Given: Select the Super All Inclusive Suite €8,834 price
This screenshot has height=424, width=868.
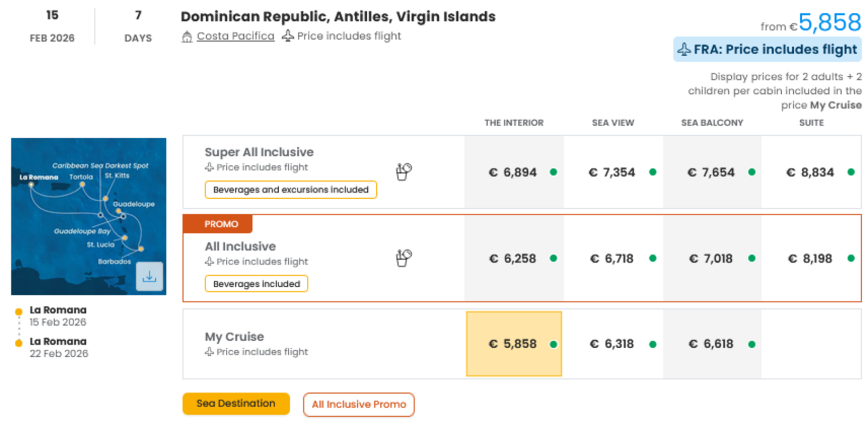Looking at the screenshot, I should (810, 172).
